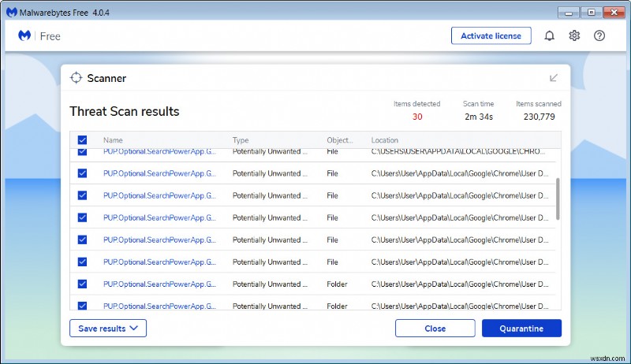Screen dimensions: 631x364
Task: Click the Malwarebytes icon in the title bar
Action: (12, 13)
